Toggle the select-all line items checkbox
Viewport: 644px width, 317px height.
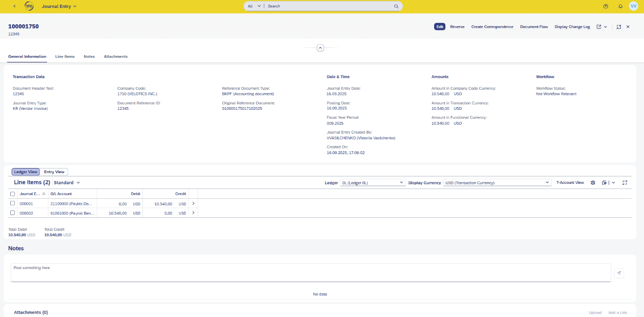13,194
